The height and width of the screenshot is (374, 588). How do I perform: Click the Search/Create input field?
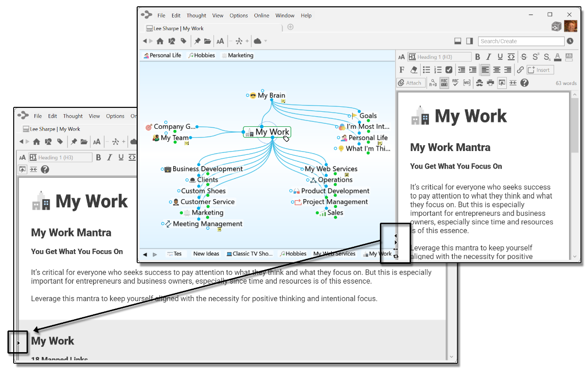coord(520,41)
